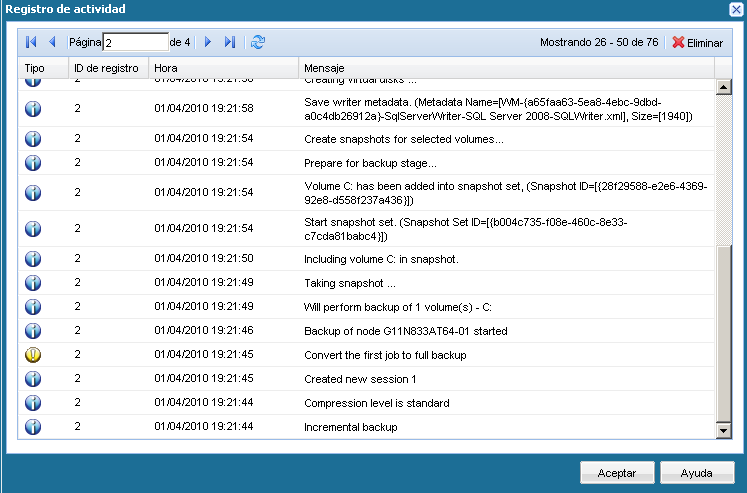
Task: Click time 01/04/2010 19:21:46
Action: pos(204,331)
